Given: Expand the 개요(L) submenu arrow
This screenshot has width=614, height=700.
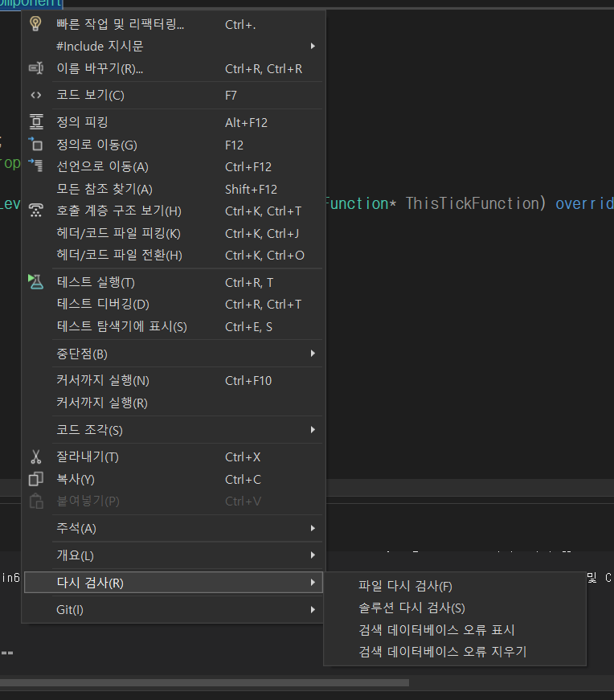Looking at the screenshot, I should 313,555.
